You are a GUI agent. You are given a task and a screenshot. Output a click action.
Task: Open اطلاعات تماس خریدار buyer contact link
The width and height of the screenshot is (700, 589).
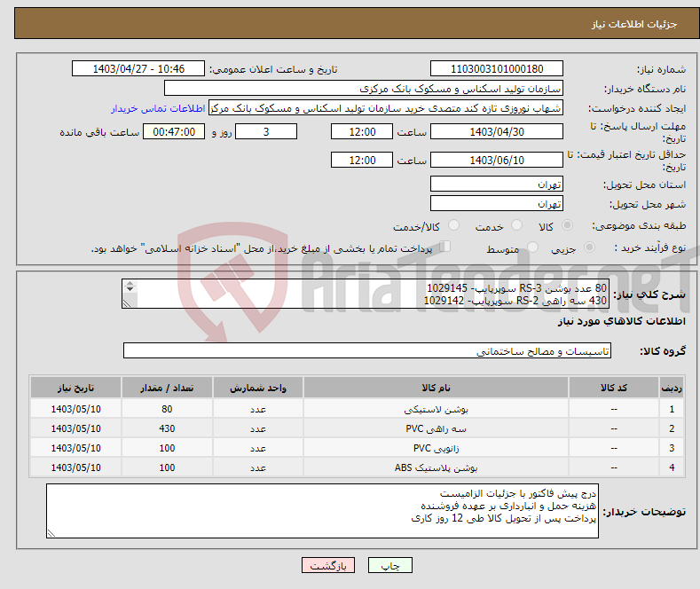(x=158, y=108)
